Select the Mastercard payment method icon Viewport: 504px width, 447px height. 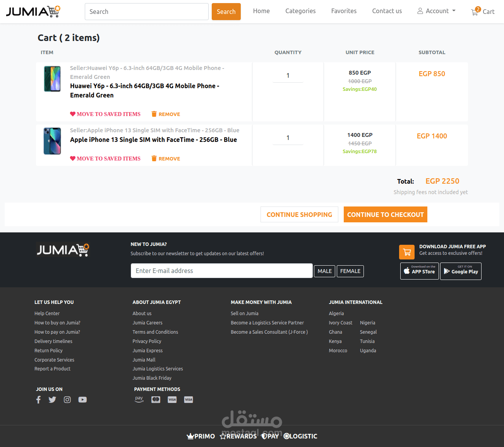click(x=156, y=399)
